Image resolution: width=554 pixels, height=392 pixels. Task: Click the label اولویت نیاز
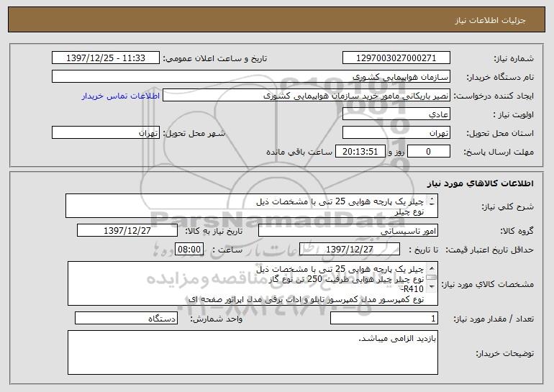[x=514, y=114]
